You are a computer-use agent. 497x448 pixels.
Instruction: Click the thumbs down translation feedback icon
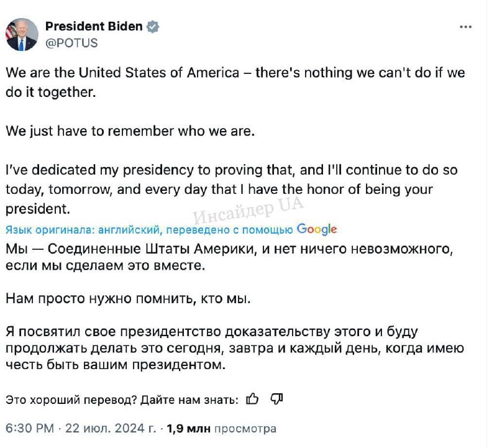pos(277,399)
